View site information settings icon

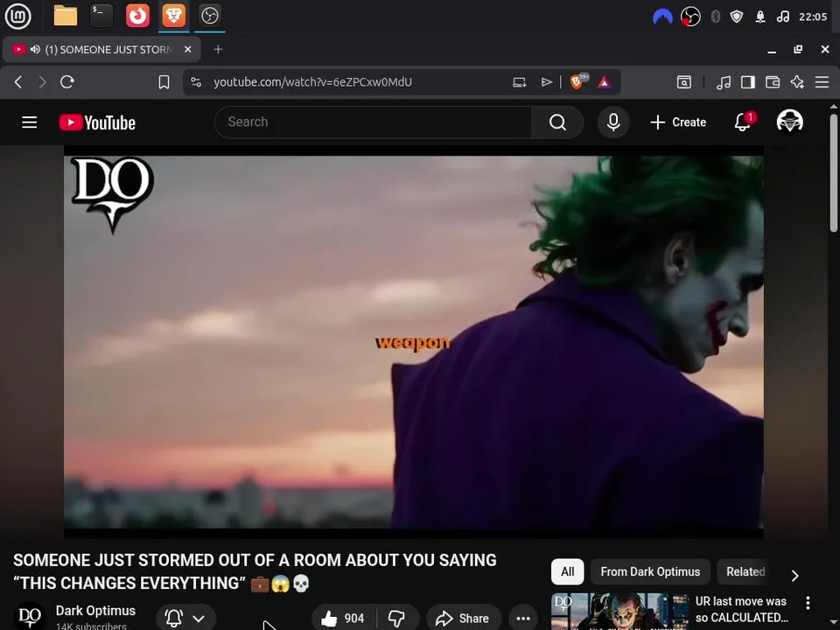coord(196,82)
